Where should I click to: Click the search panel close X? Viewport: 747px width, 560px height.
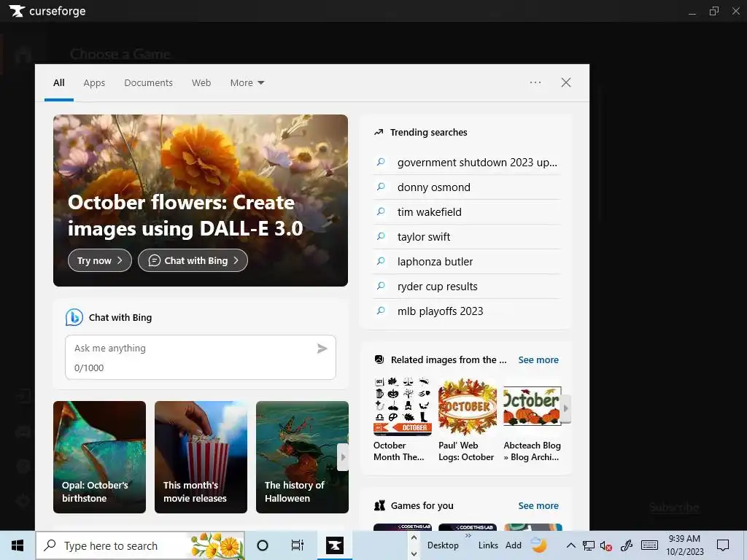pyautogui.click(x=566, y=82)
